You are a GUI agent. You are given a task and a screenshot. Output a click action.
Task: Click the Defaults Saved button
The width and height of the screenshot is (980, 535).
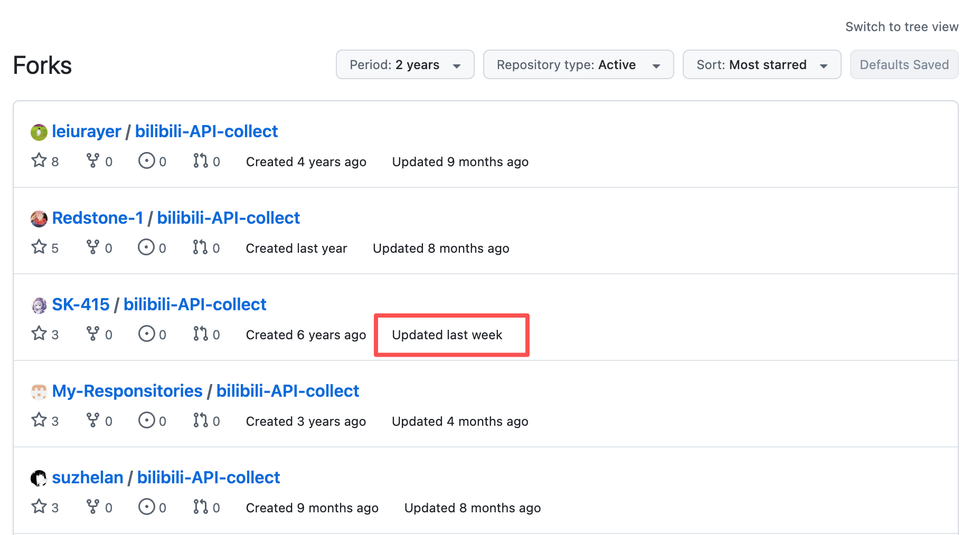(x=904, y=64)
